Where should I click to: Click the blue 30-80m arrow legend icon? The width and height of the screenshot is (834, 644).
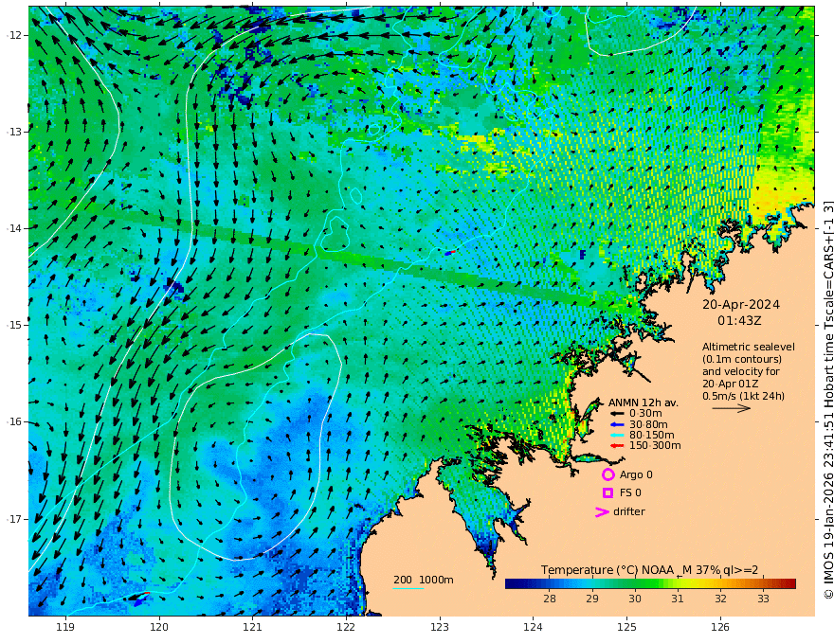coord(616,424)
